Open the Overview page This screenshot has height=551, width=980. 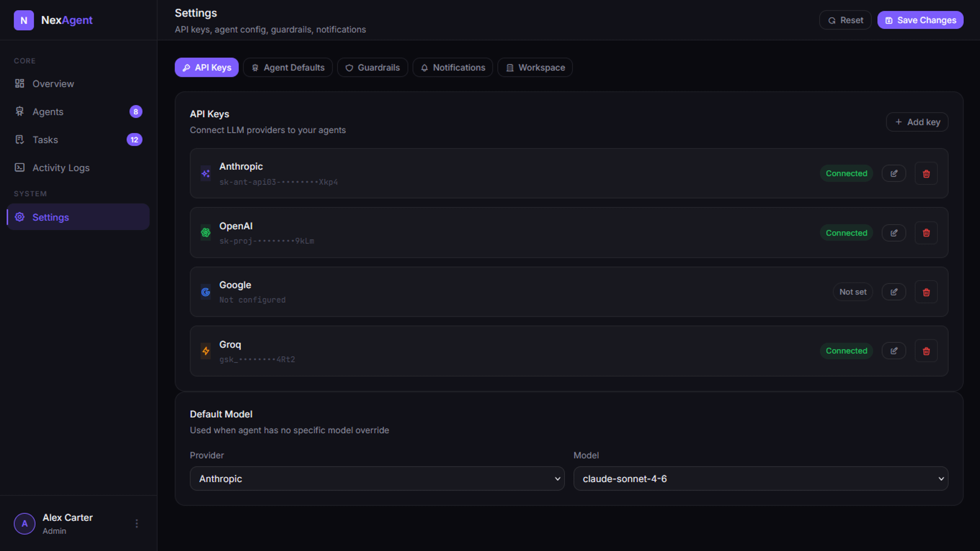pos(78,84)
